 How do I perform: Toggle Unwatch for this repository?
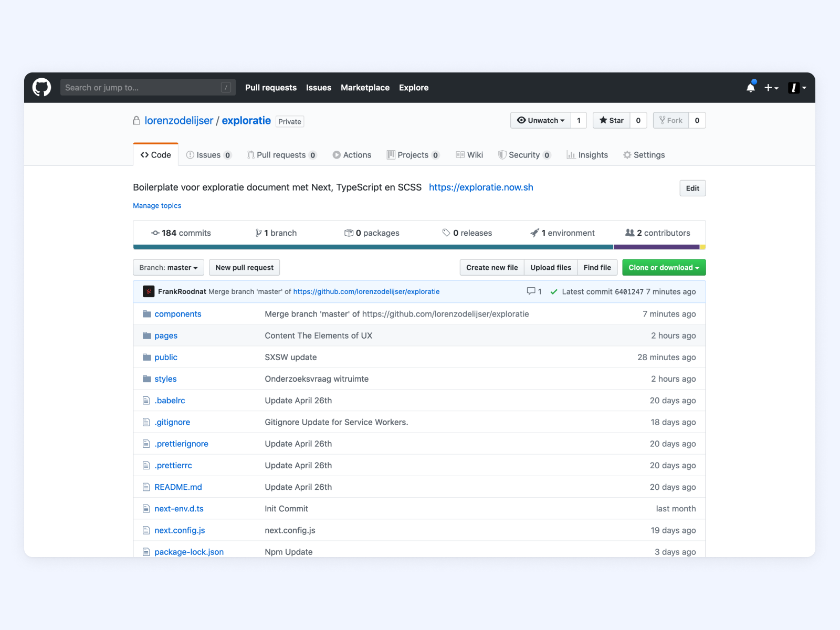(x=540, y=120)
